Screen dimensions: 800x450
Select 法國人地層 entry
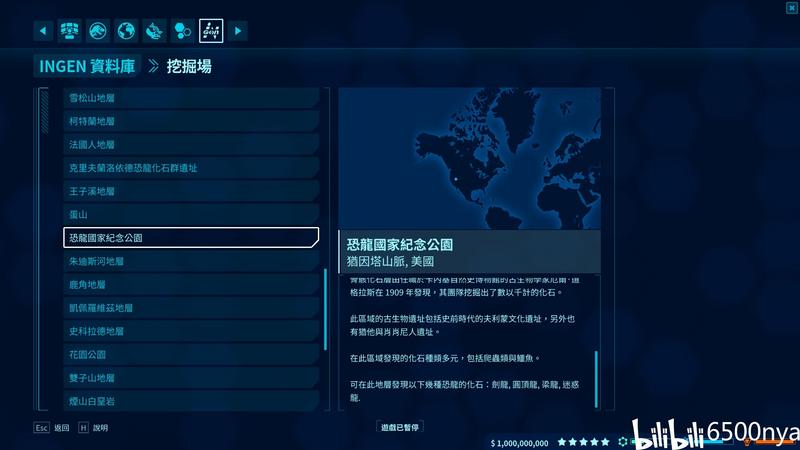(x=191, y=145)
